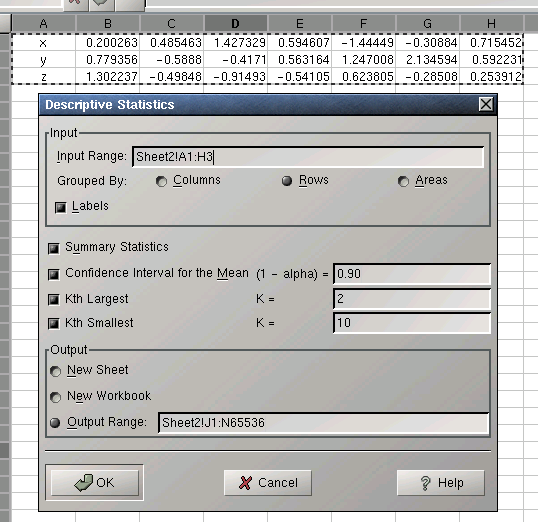
Task: Select Rows grouping option
Action: coord(287,181)
